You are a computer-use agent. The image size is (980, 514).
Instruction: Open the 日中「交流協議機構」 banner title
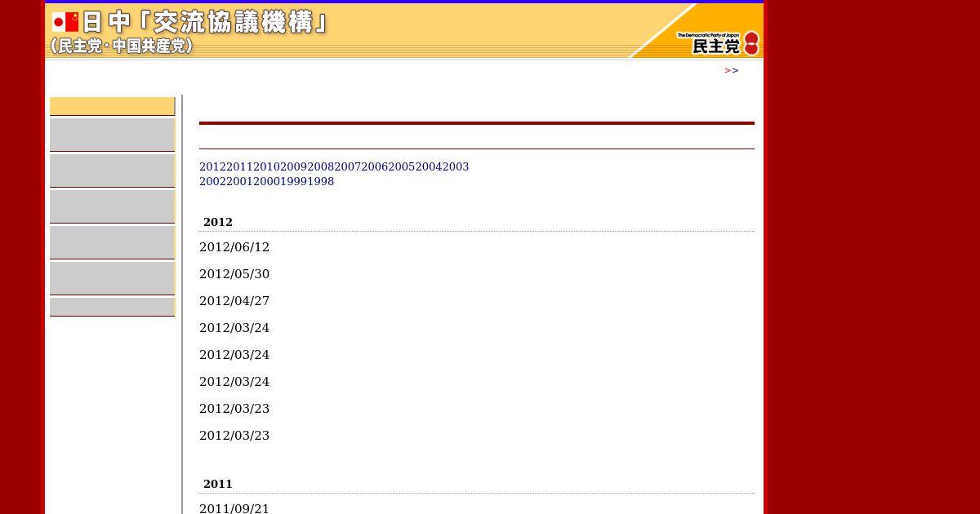pyautogui.click(x=206, y=22)
